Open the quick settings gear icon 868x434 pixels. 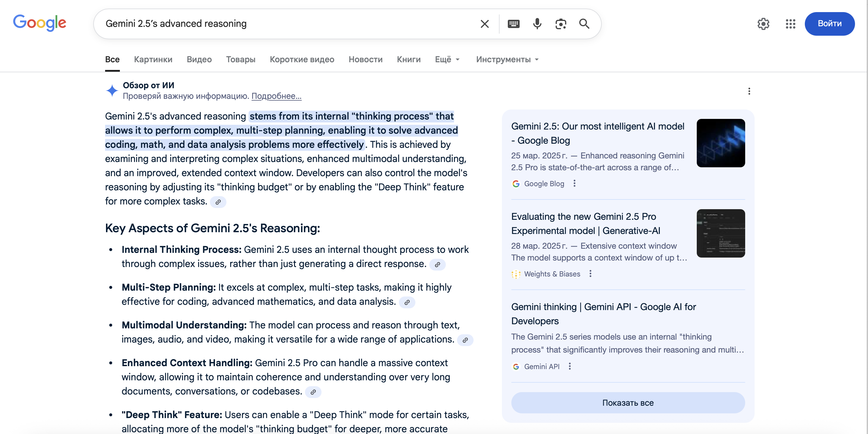coord(763,24)
